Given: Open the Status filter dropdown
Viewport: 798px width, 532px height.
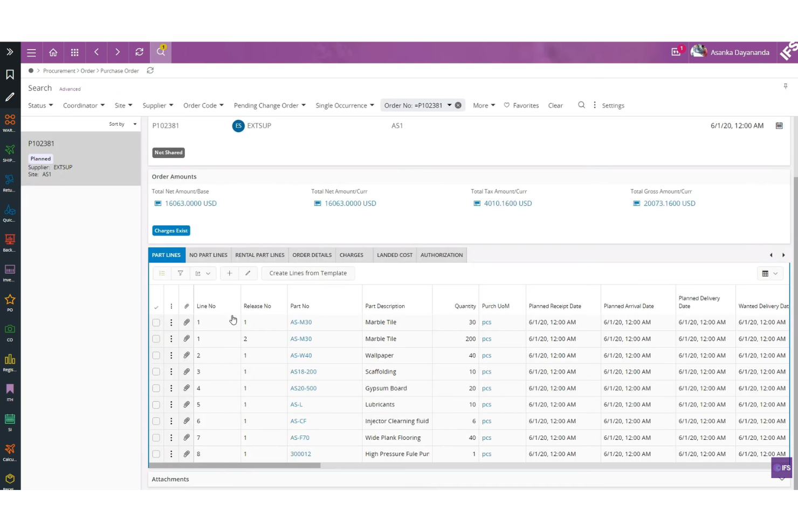Looking at the screenshot, I should click(40, 105).
